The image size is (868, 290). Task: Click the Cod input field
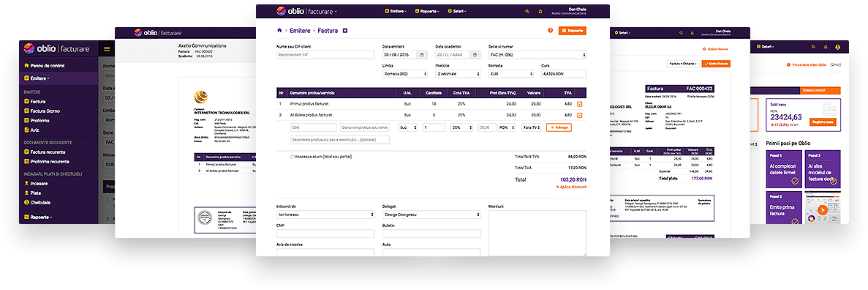[313, 127]
